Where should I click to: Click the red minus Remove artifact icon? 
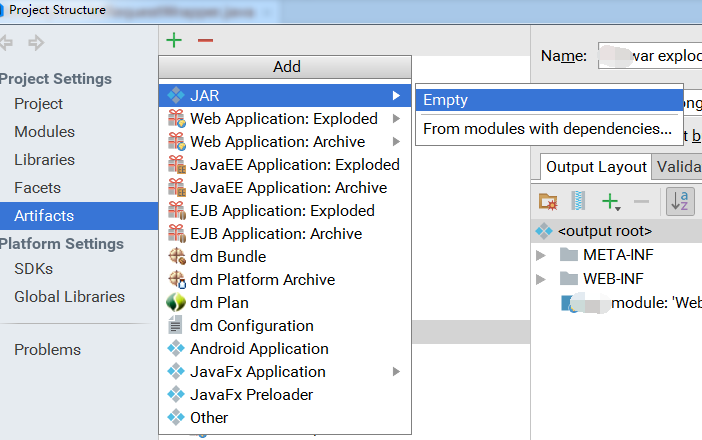click(x=205, y=40)
